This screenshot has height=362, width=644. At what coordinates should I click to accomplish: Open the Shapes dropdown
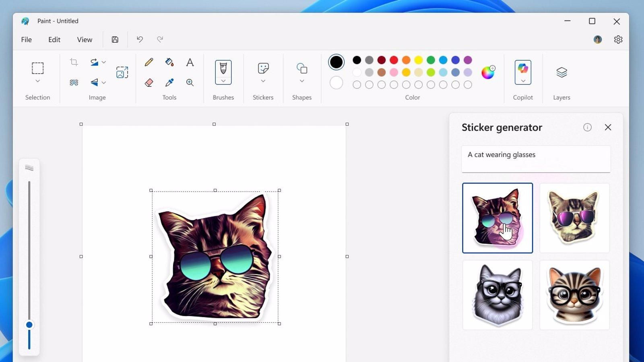click(302, 80)
